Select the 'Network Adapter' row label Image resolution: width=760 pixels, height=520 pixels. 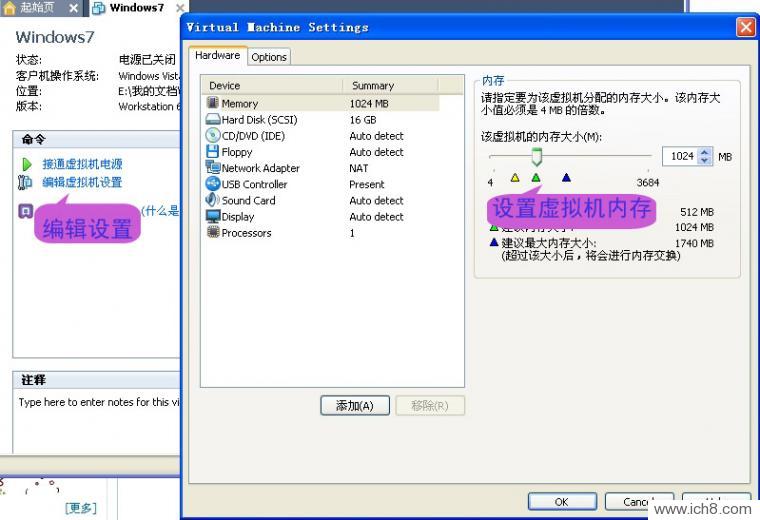pyautogui.click(x=260, y=168)
